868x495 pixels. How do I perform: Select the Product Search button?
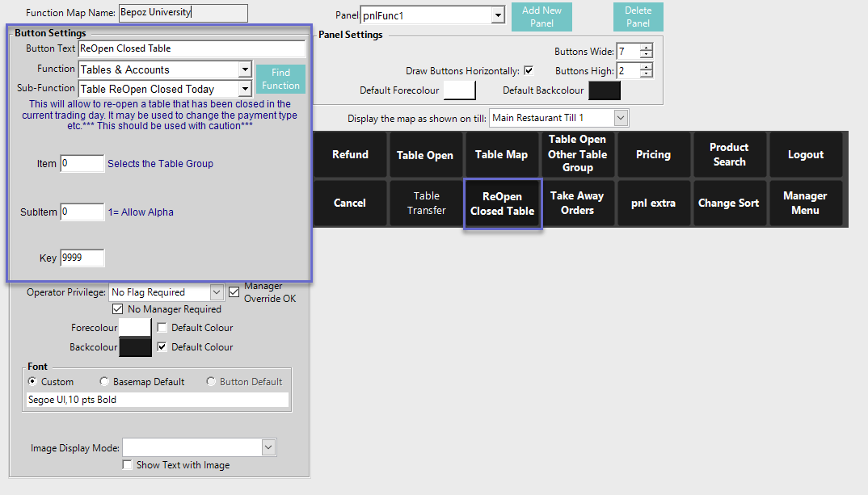730,155
